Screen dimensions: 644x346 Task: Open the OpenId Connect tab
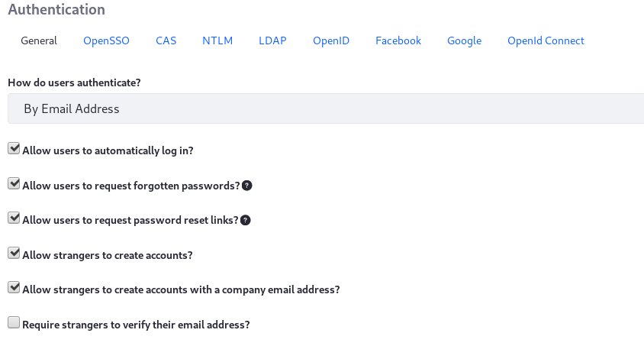click(546, 40)
